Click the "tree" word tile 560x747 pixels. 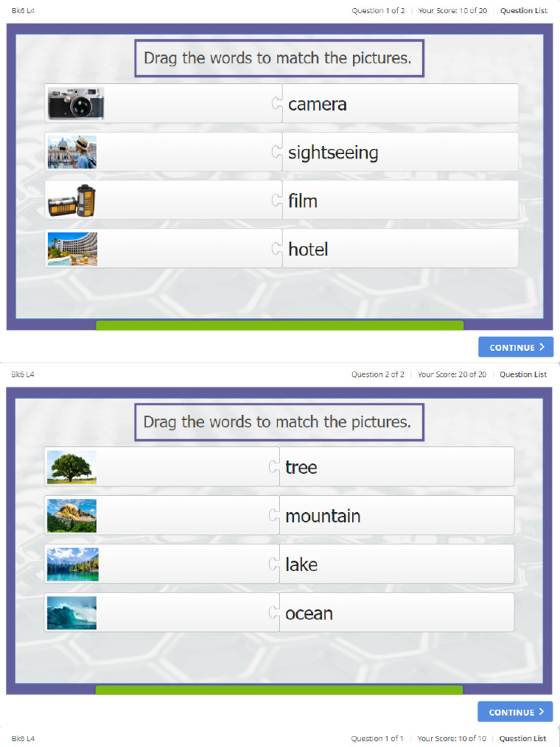point(397,467)
